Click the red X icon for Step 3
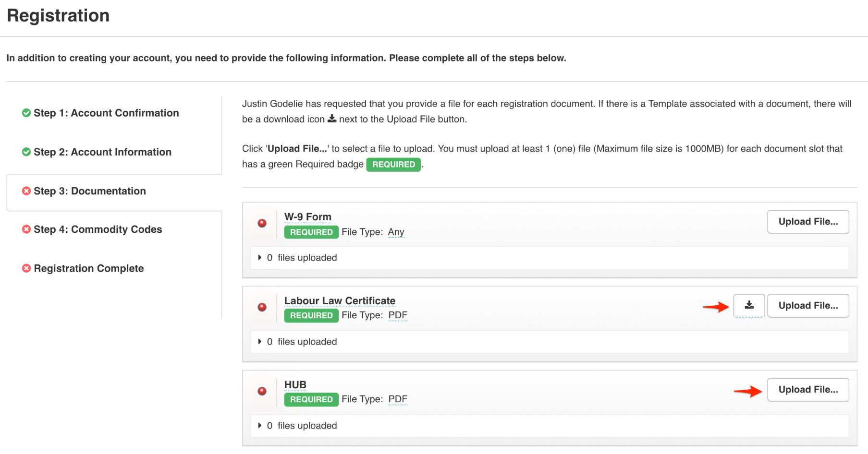 (26, 191)
